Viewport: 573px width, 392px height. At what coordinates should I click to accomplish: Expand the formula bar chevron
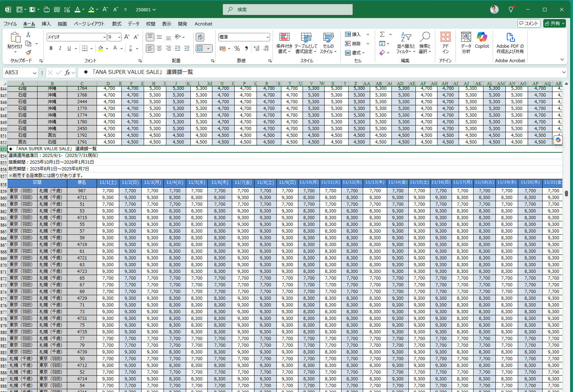pyautogui.click(x=564, y=72)
